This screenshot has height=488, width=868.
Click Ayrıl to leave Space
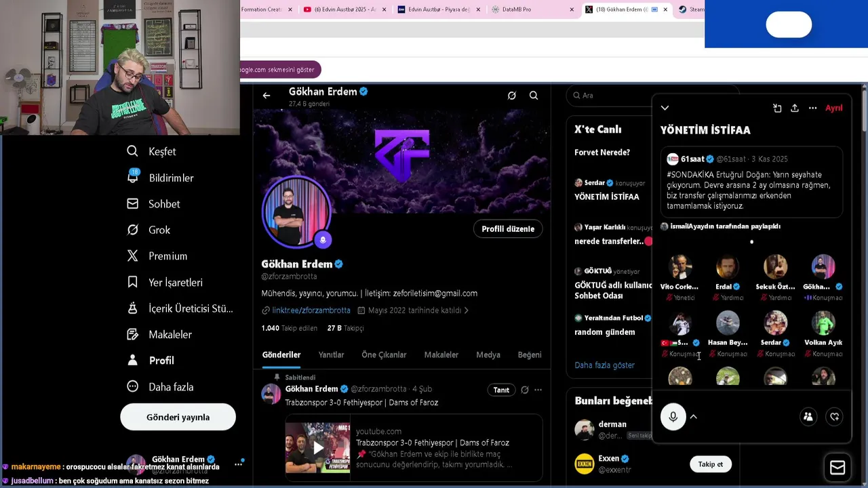[833, 108]
